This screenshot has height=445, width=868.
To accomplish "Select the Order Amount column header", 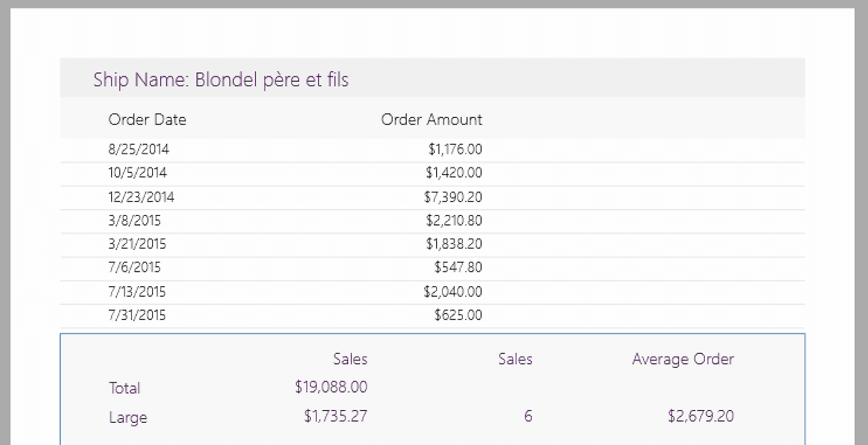I will pos(431,119).
